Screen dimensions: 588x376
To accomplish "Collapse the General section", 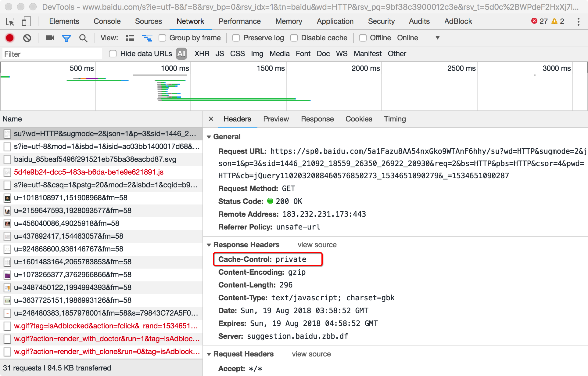I will click(209, 137).
